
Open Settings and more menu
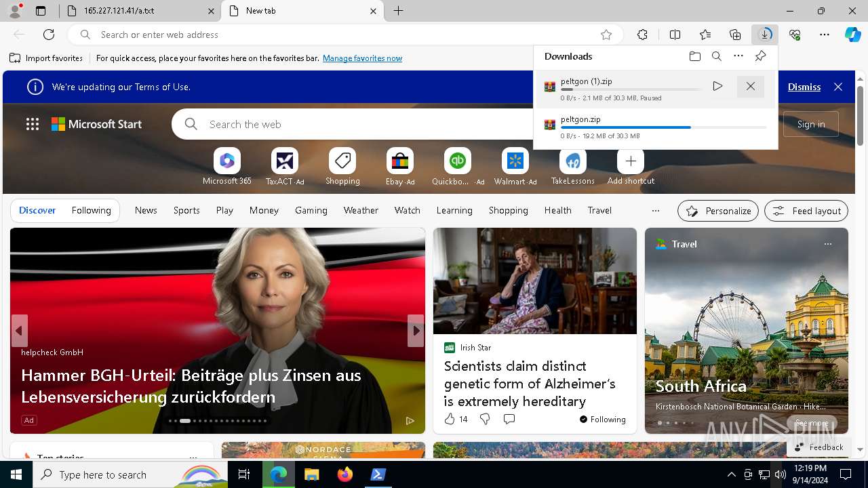pos(825,35)
